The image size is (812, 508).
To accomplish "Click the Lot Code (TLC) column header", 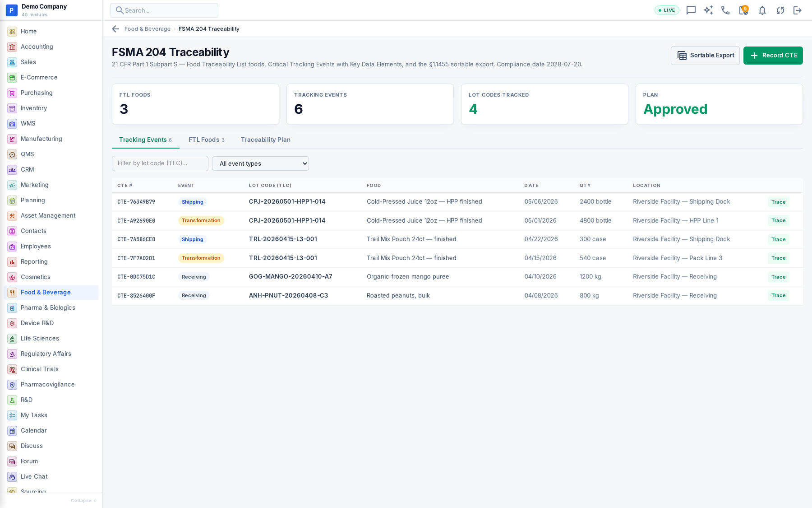I will [x=270, y=186].
